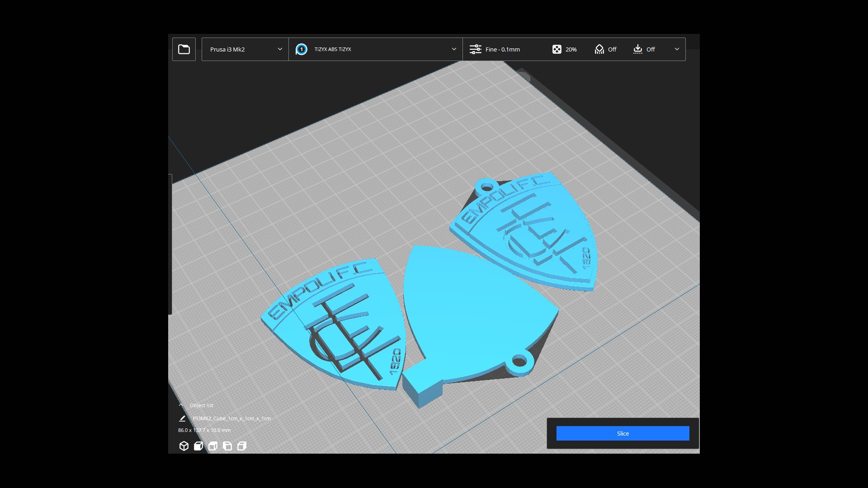Click the Object list label

pos(202,405)
